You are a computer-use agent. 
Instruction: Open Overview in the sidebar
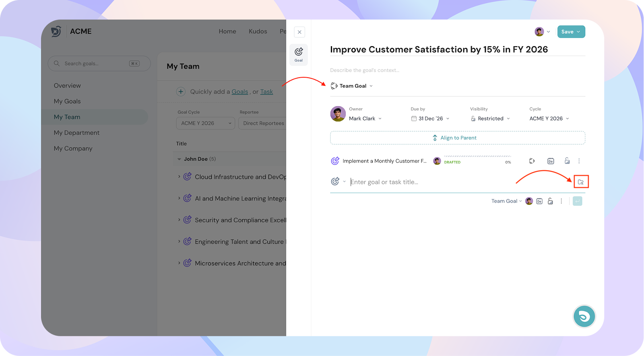(67, 86)
